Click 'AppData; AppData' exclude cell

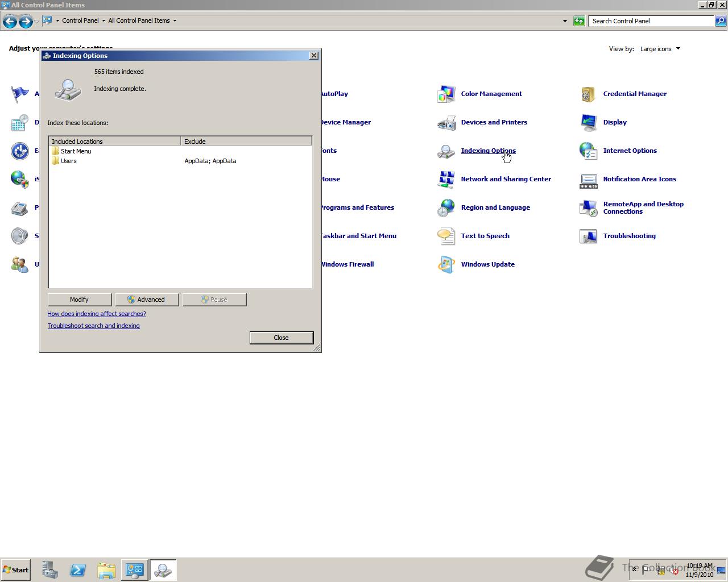(x=210, y=161)
